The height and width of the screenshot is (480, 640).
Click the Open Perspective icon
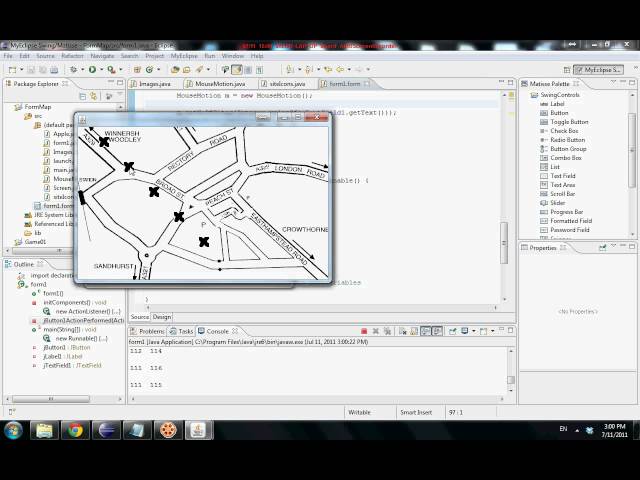pyautogui.click(x=567, y=70)
